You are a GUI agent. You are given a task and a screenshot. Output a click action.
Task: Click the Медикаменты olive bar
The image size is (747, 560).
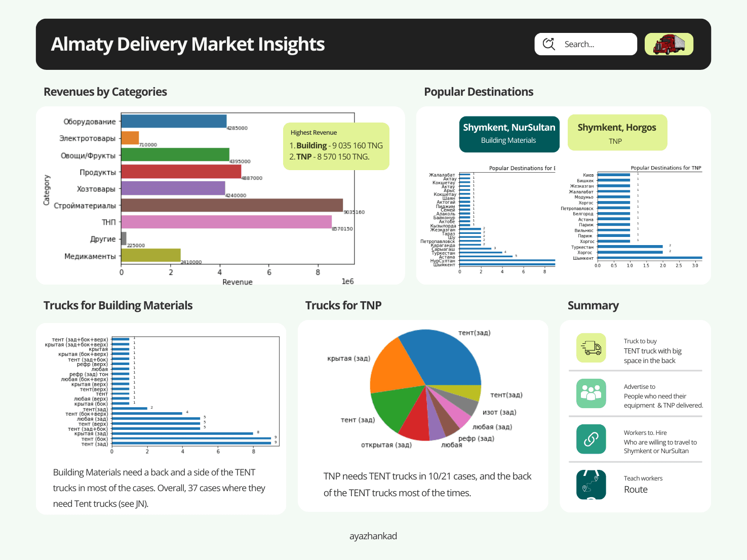tap(151, 255)
